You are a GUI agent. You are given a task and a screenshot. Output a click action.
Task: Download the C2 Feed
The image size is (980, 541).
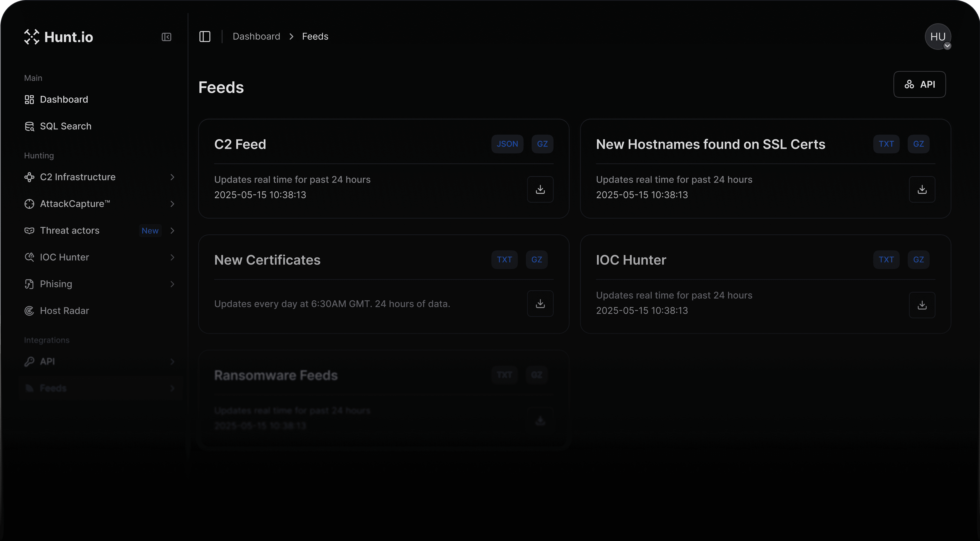click(x=540, y=189)
